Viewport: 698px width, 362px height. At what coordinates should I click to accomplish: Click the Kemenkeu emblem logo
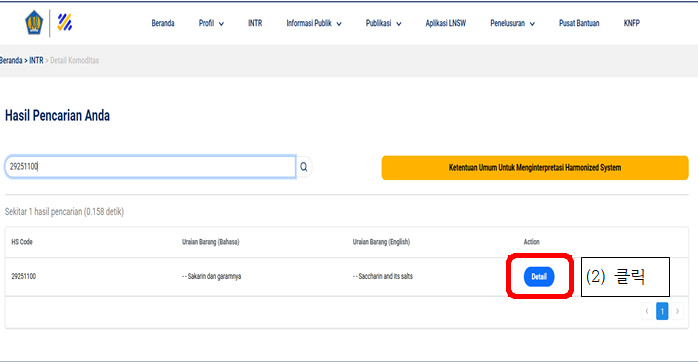tap(34, 23)
